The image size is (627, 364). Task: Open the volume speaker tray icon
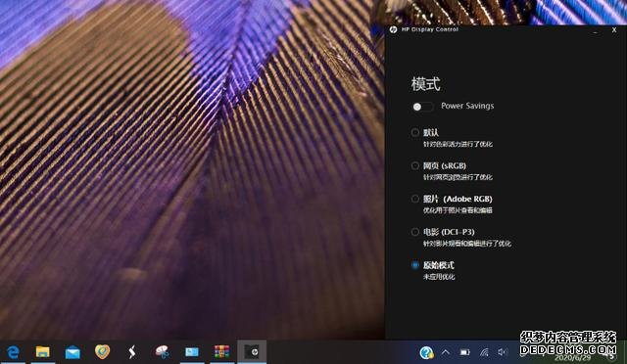pyautogui.click(x=503, y=352)
